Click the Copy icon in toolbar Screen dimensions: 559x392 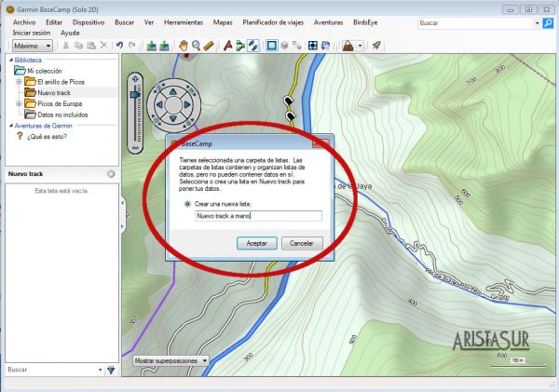pos(78,46)
